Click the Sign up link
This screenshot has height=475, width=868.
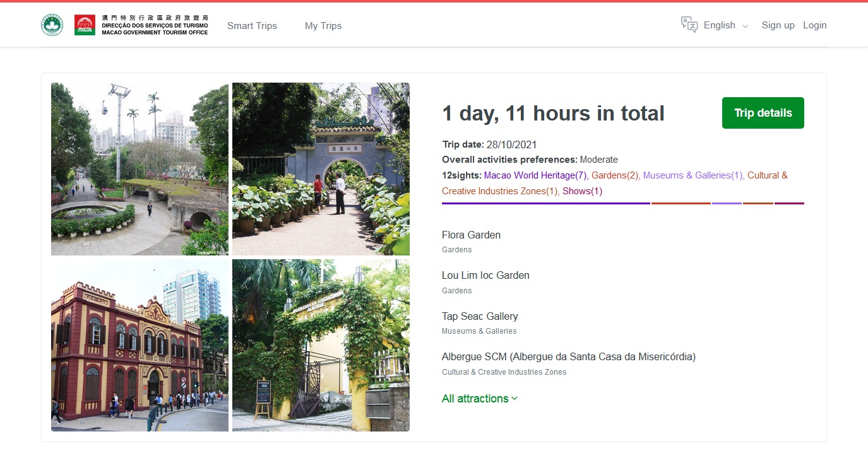point(778,25)
